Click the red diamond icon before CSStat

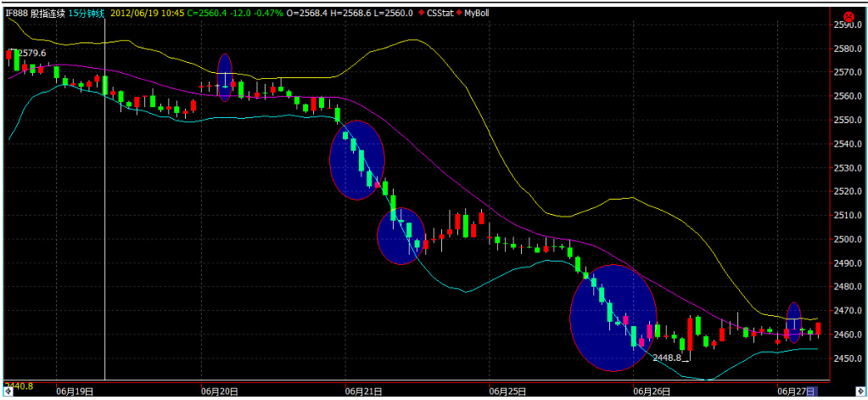click(422, 14)
